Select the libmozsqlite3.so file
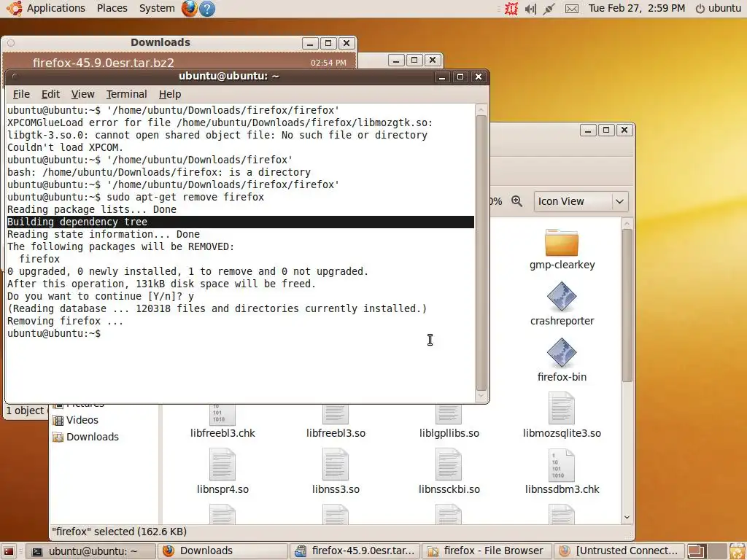The height and width of the screenshot is (560, 747). (x=562, y=414)
